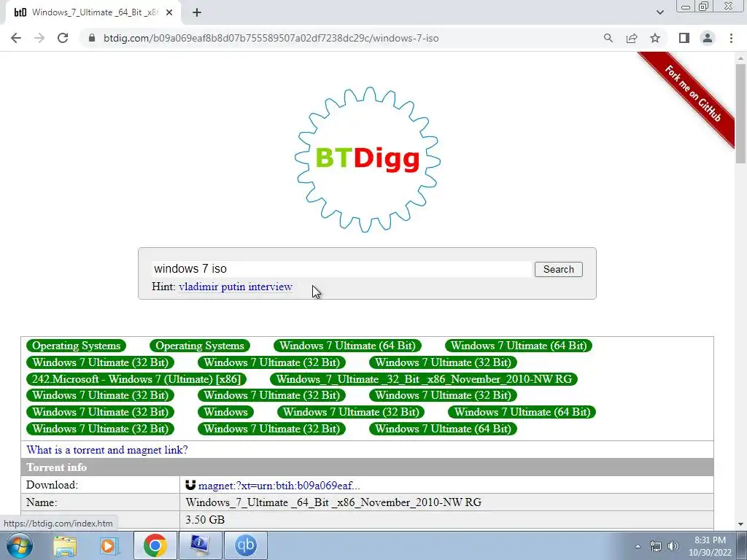Open 'What is a torrent and magnet link?'
The height and width of the screenshot is (560, 747).
[107, 450]
